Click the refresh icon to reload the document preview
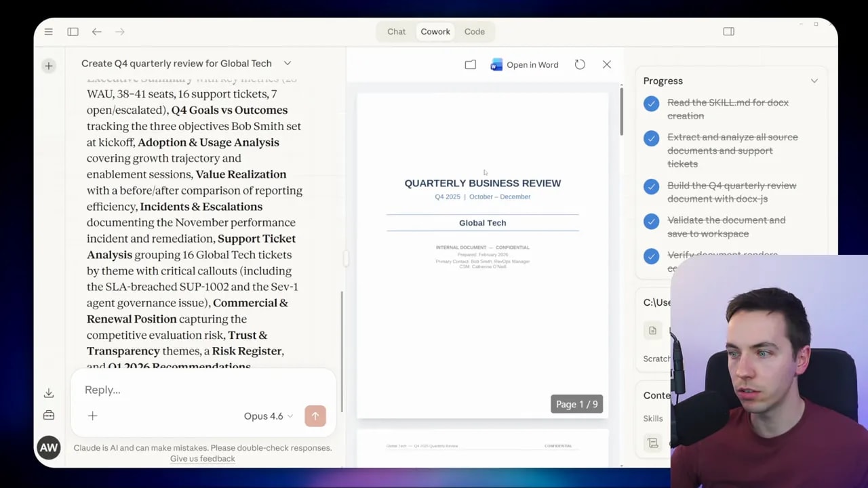This screenshot has width=868, height=488. (x=580, y=64)
